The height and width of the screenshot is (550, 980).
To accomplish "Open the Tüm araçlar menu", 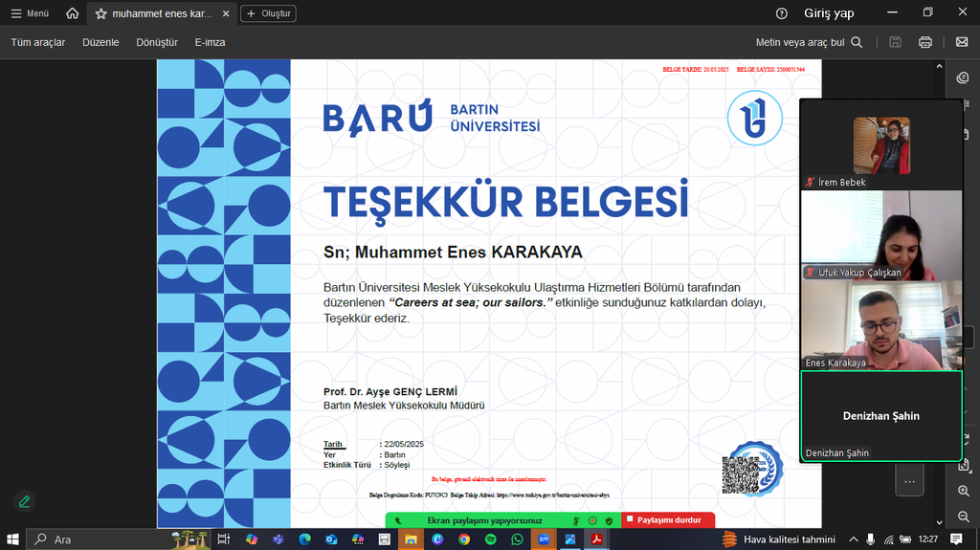I will [38, 42].
